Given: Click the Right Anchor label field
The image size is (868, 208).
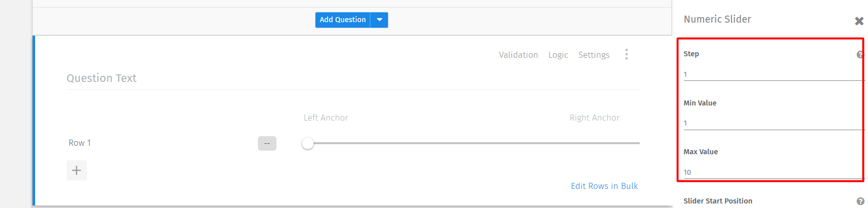Looking at the screenshot, I should [594, 118].
